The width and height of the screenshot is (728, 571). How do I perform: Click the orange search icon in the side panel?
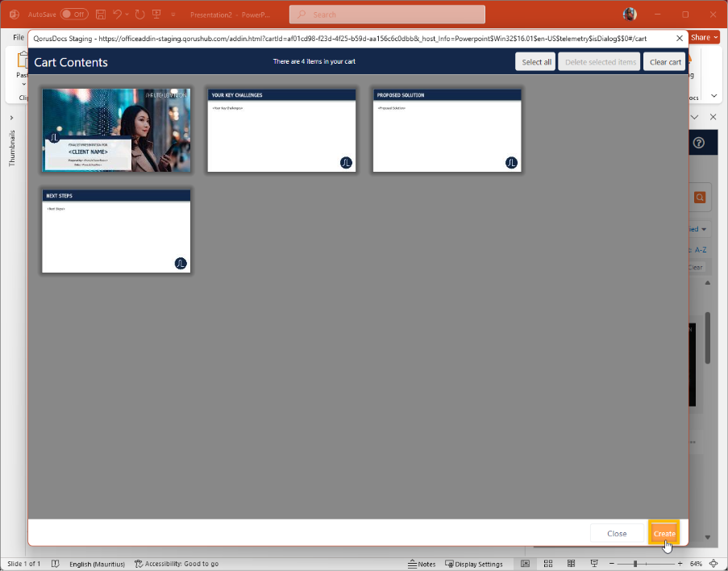pyautogui.click(x=698, y=197)
